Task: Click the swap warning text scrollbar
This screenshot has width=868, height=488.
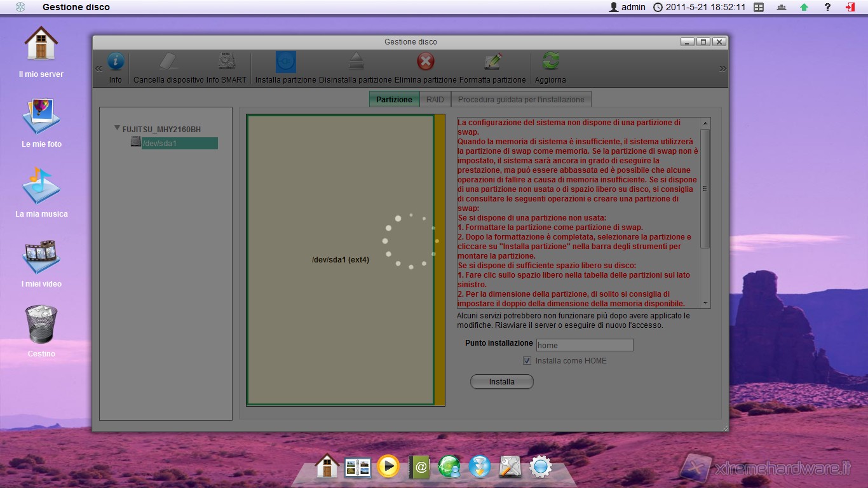Action: [705, 189]
